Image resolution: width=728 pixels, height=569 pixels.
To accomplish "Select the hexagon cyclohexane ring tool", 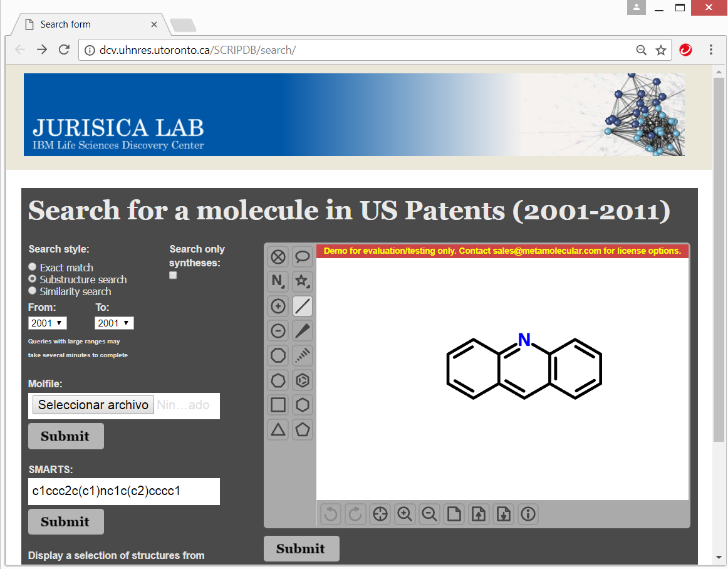I will click(303, 405).
